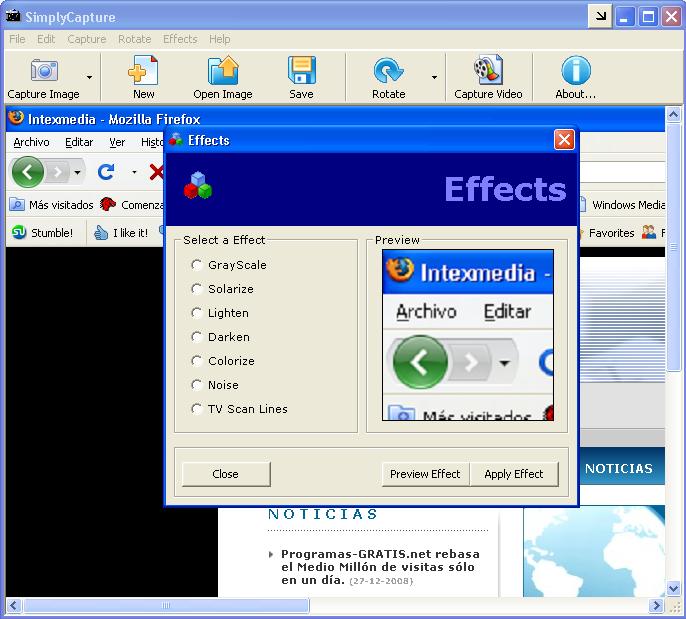This screenshot has height=619, width=686.
Task: Click the vertical scrollbar thumb
Action: click(x=673, y=248)
